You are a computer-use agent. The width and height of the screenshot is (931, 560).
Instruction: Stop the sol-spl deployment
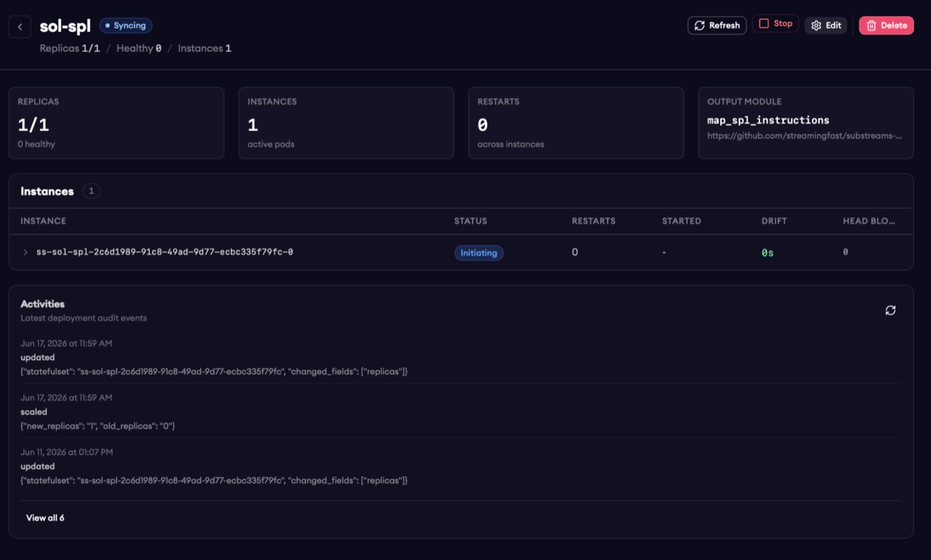pyautogui.click(x=775, y=24)
